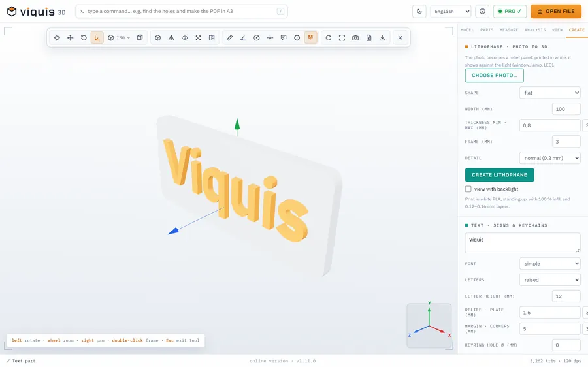
Task: Click the orthographic box icon next to ISO
Action: (140, 37)
